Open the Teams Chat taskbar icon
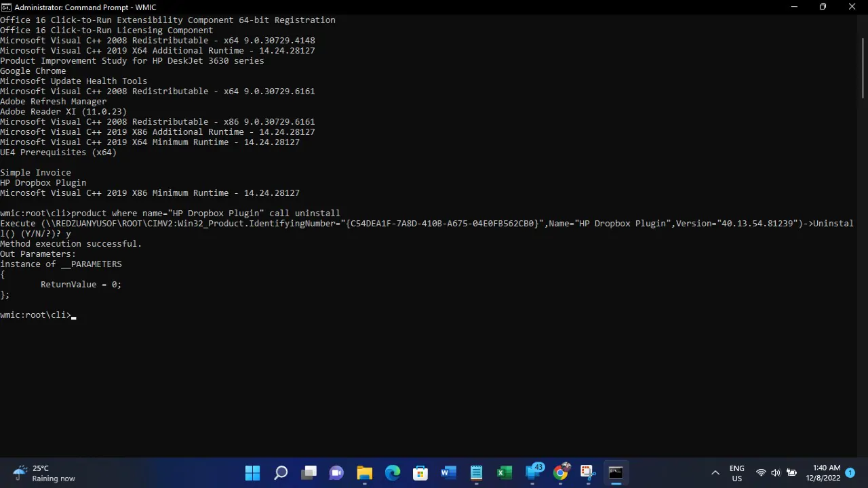 [x=337, y=472]
